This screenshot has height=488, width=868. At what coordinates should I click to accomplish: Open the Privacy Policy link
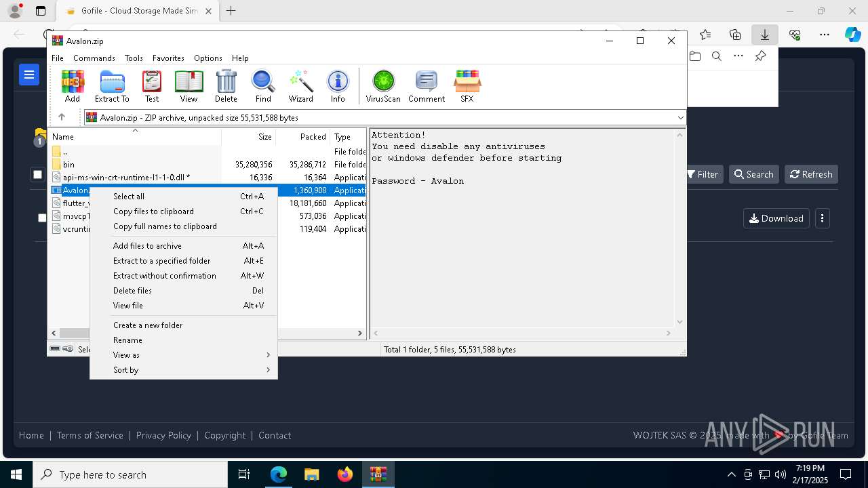pyautogui.click(x=163, y=435)
